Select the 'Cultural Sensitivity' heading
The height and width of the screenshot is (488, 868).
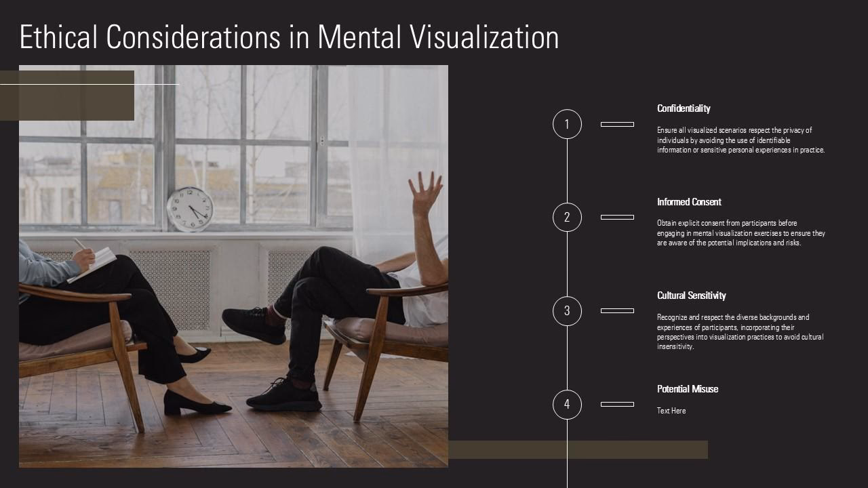(x=692, y=296)
